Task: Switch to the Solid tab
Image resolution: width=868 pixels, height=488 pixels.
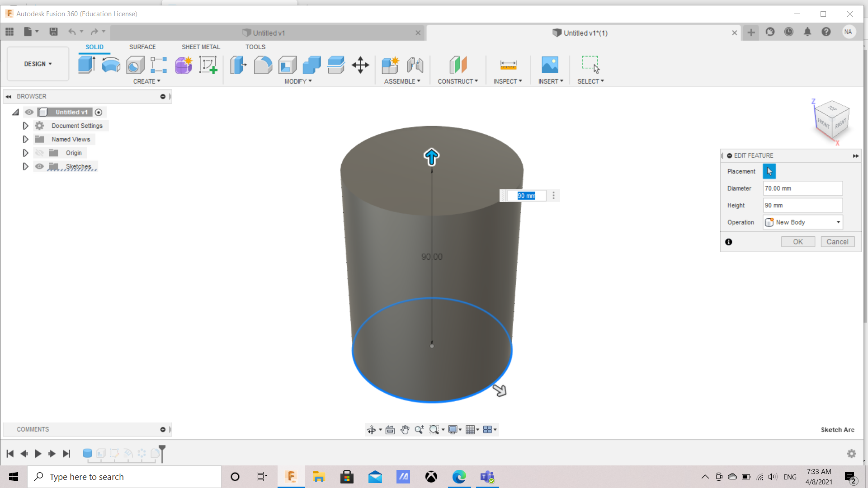Action: [x=94, y=47]
